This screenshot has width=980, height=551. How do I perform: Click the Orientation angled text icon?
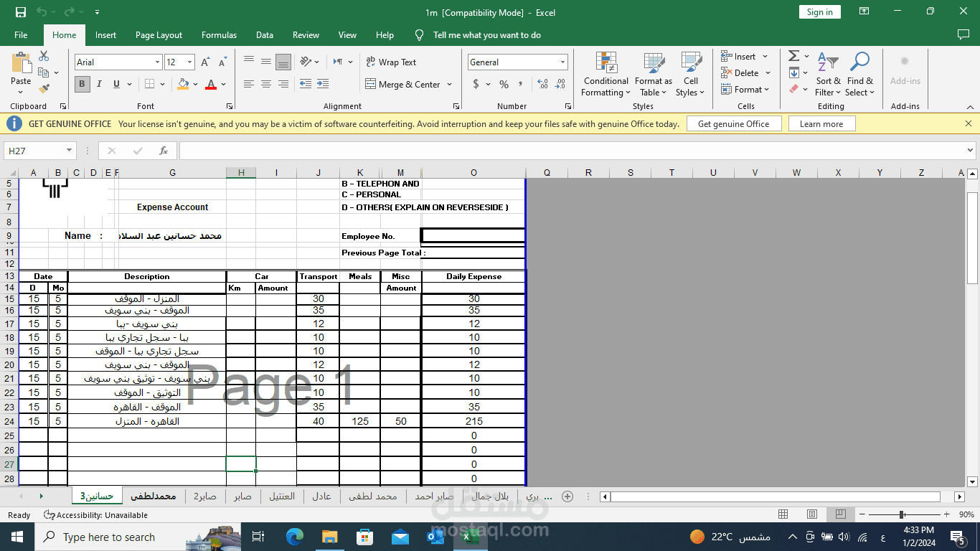[306, 62]
